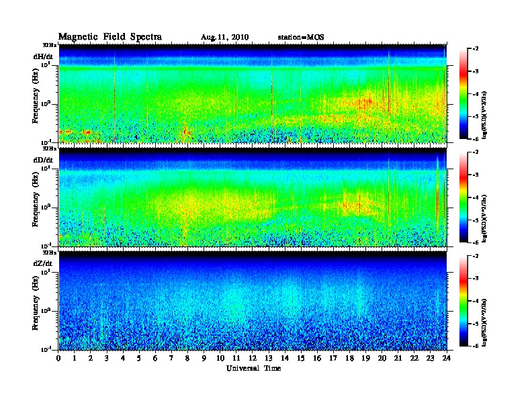Click hour tick label '18' on the time axis
Image resolution: width=532 pixels, height=411 pixels.
click(349, 358)
